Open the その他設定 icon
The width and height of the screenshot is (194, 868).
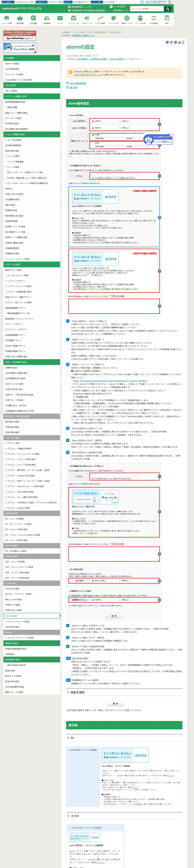[x=153, y=20]
